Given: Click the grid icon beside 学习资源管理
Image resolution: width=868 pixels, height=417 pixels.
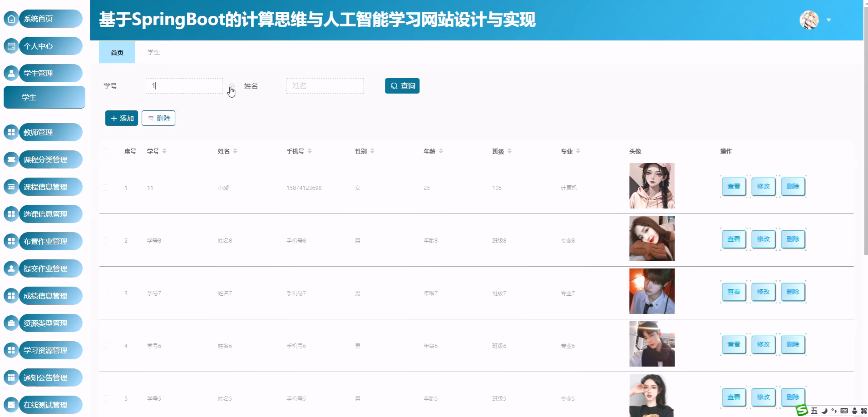Looking at the screenshot, I should 11,350.
